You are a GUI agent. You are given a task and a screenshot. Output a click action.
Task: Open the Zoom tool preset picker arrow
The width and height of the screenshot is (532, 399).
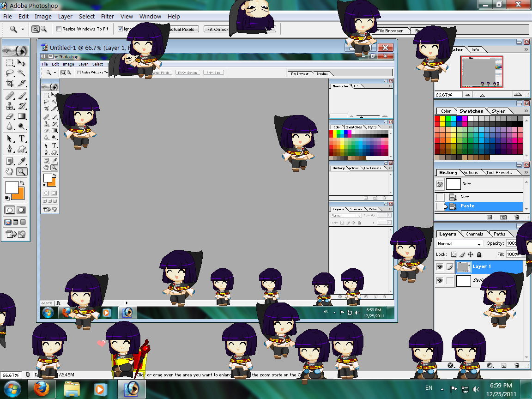[x=23, y=29]
